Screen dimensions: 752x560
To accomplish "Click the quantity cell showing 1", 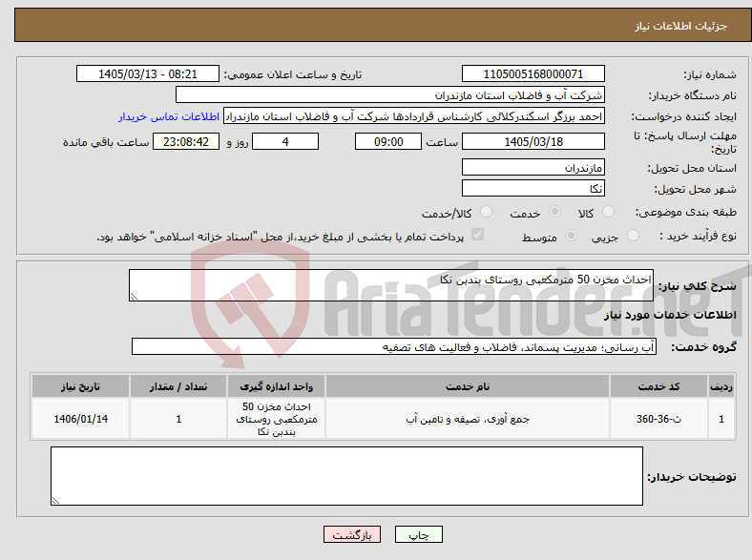I will [178, 419].
